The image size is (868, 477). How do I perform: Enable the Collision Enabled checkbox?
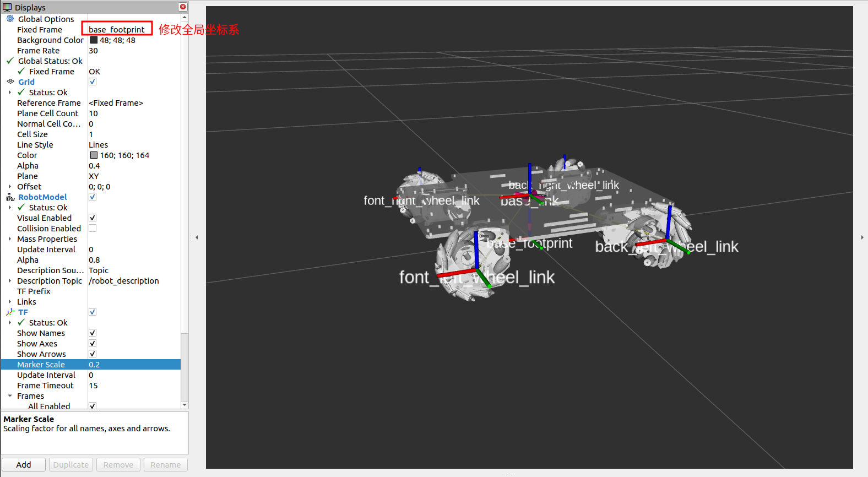[93, 228]
